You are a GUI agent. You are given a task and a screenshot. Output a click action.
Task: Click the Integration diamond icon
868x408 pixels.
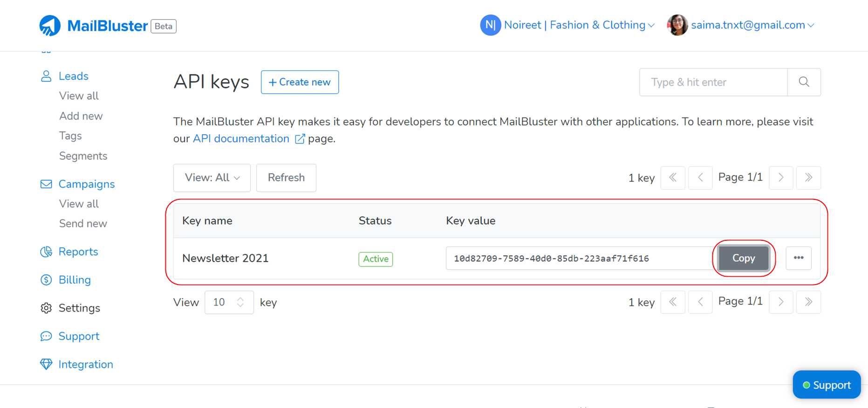tap(46, 364)
